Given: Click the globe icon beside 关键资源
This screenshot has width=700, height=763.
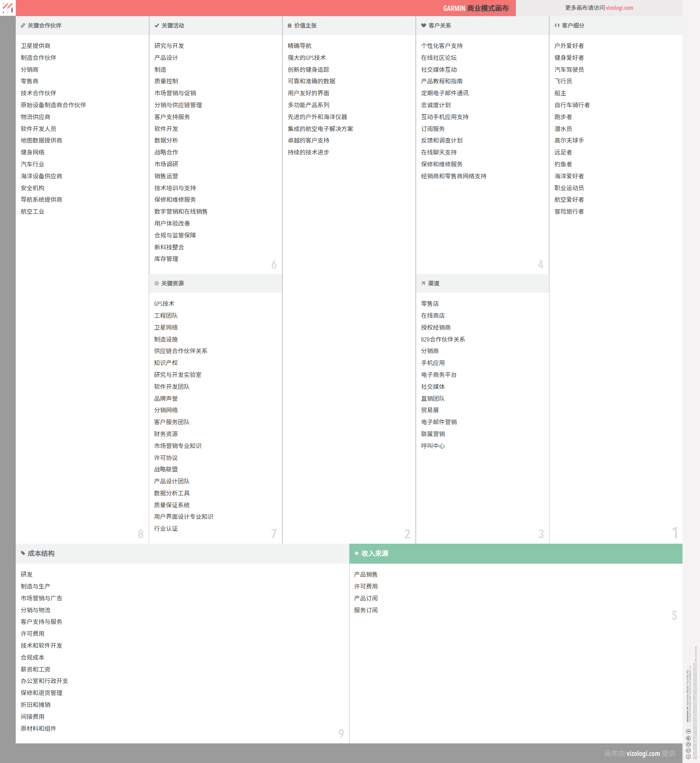Looking at the screenshot, I should tap(156, 283).
